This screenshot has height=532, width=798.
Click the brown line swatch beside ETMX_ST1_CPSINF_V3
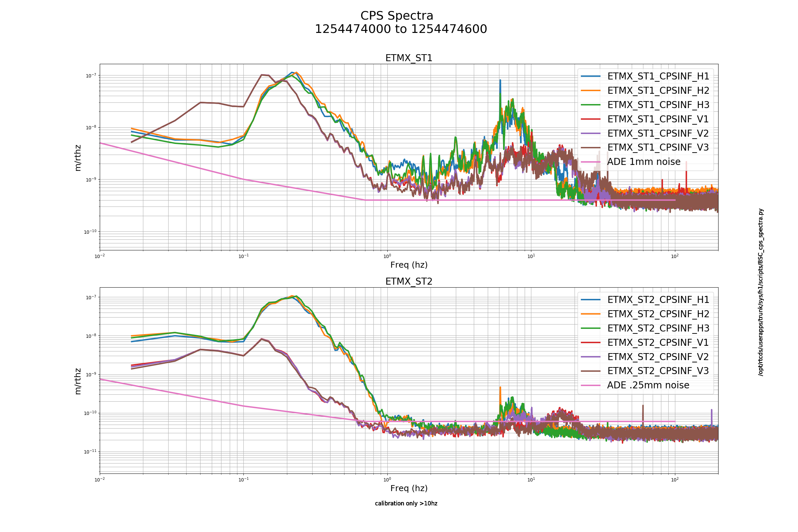pos(591,147)
